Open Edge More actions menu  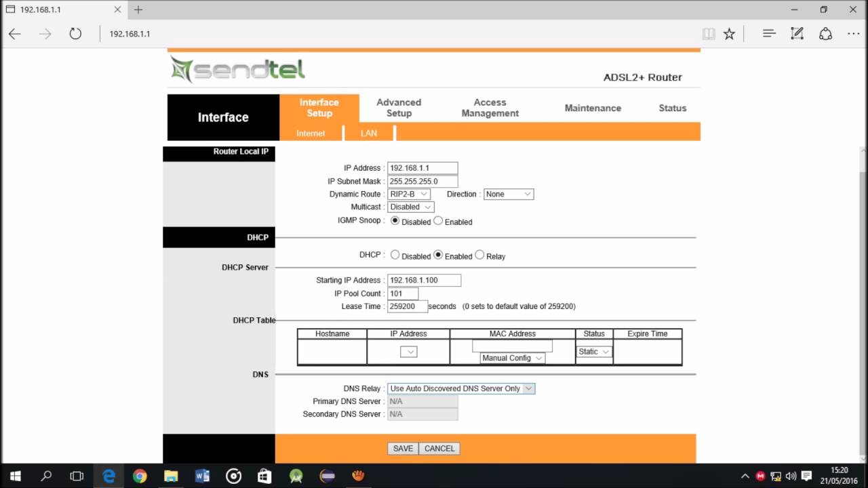853,34
